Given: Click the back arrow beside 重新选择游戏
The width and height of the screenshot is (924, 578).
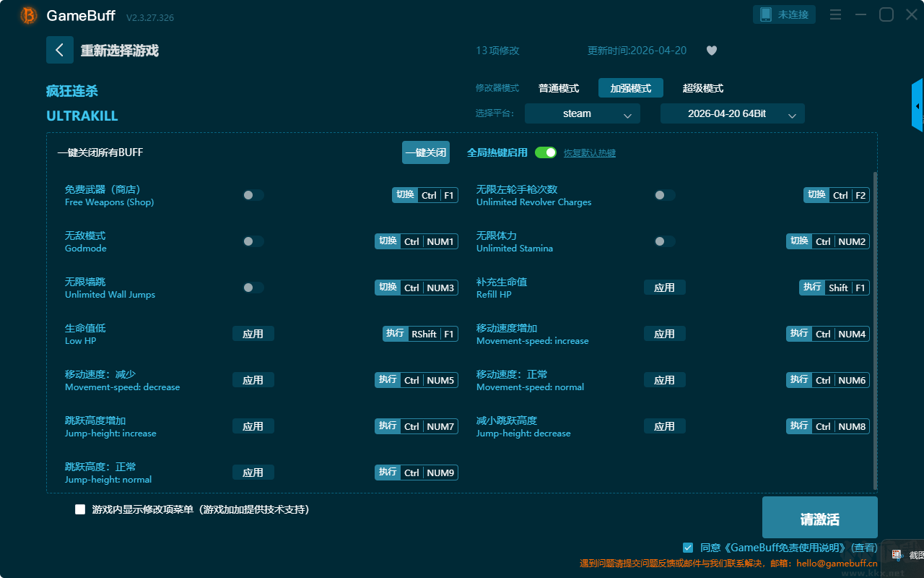Looking at the screenshot, I should pos(60,50).
